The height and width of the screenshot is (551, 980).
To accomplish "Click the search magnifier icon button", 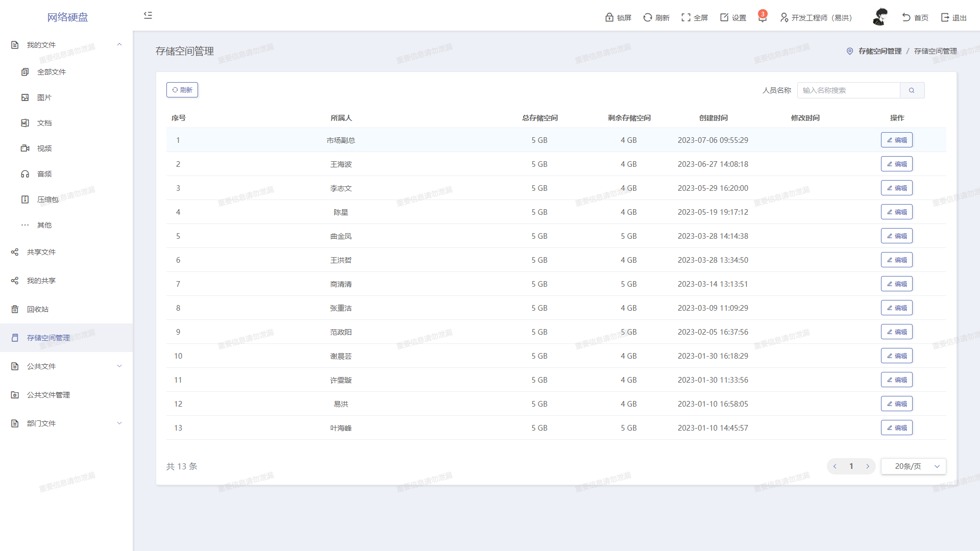I will (x=912, y=90).
